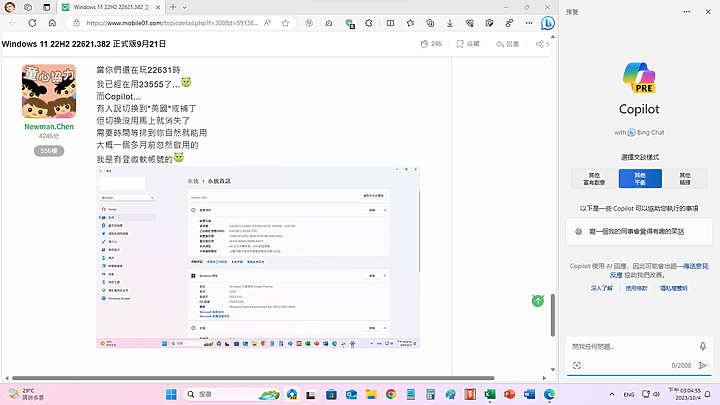Open Browser essentials heart icon

470,23
